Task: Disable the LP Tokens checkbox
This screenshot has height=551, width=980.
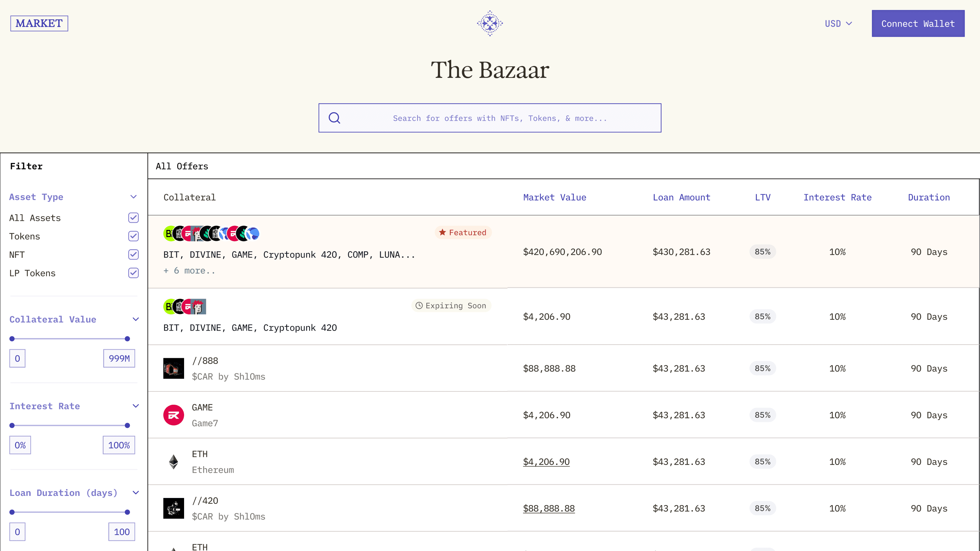Action: pos(133,273)
